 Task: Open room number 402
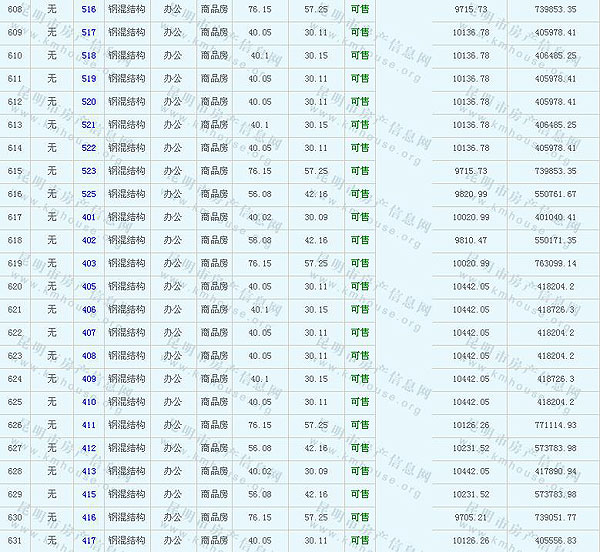(x=89, y=240)
